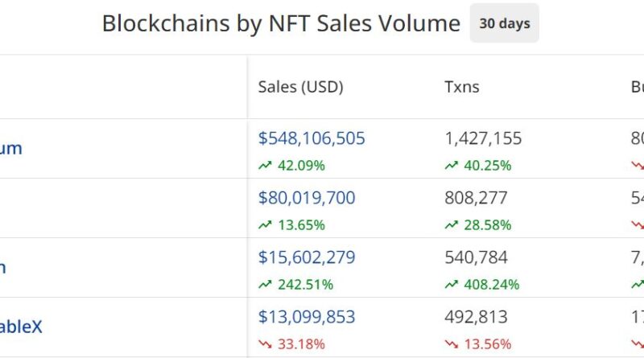Select the $13,099,853 sales figure
This screenshot has width=644, height=358.
[307, 317]
